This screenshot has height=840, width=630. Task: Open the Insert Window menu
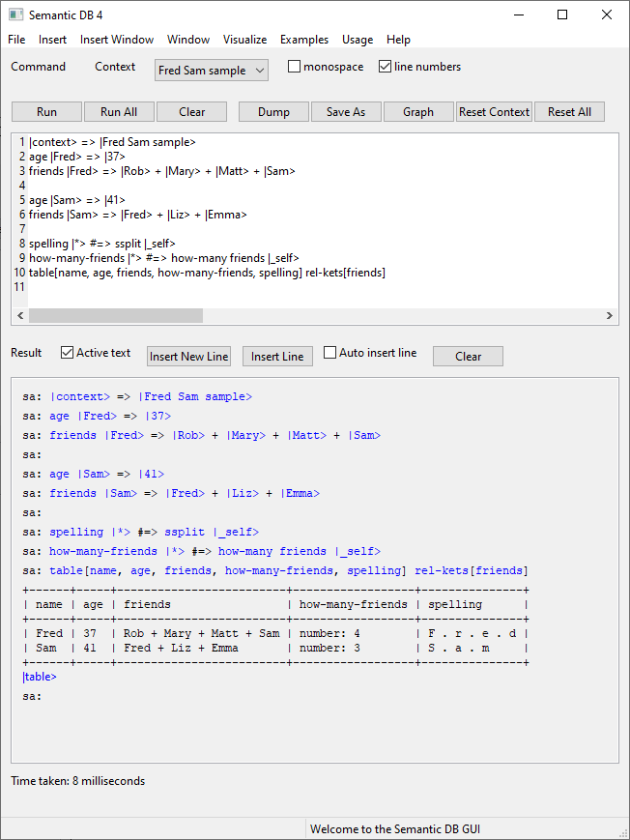[117, 40]
